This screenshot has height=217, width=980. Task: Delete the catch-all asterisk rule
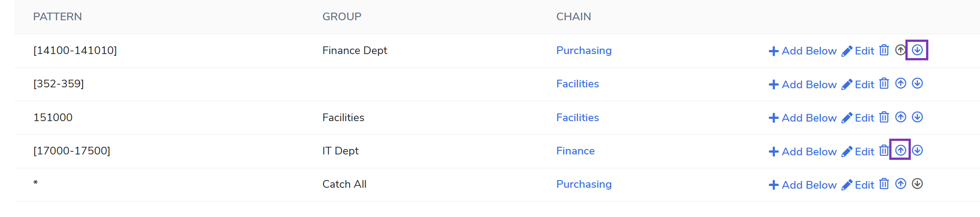coord(884,184)
